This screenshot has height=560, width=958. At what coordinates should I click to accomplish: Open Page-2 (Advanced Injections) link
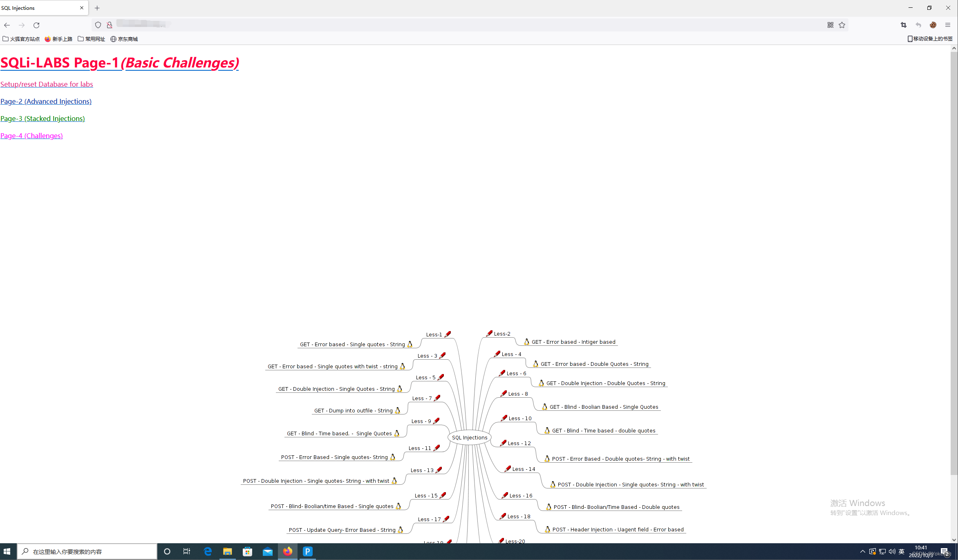pos(46,101)
